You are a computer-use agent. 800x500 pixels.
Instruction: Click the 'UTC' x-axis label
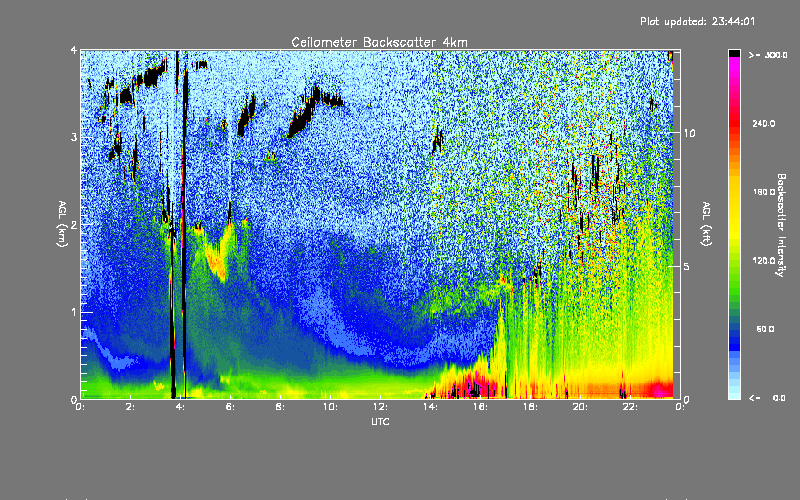pyautogui.click(x=380, y=422)
